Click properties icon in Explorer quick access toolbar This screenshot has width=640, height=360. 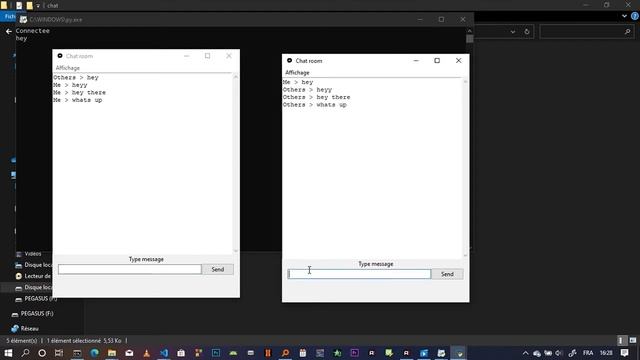(x=19, y=5)
